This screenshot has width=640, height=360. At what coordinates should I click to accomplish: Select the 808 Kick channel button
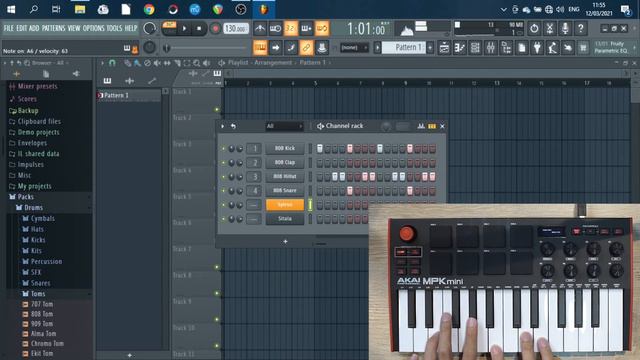pos(285,148)
